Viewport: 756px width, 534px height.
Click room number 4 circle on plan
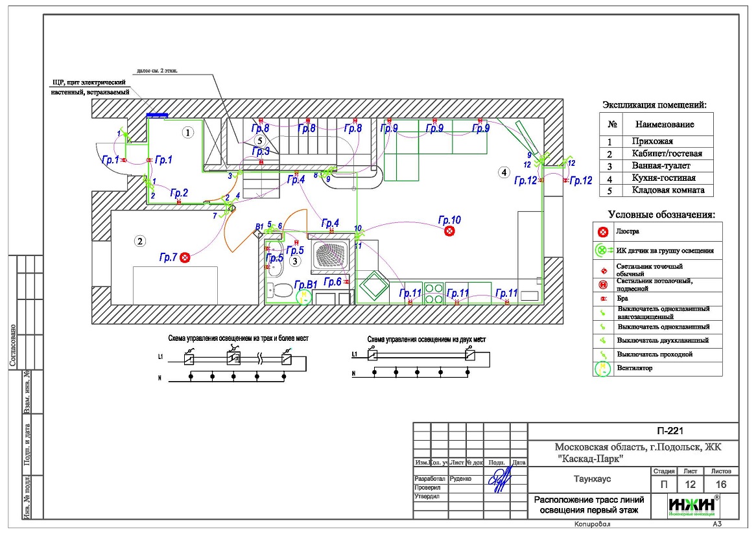coord(504,172)
